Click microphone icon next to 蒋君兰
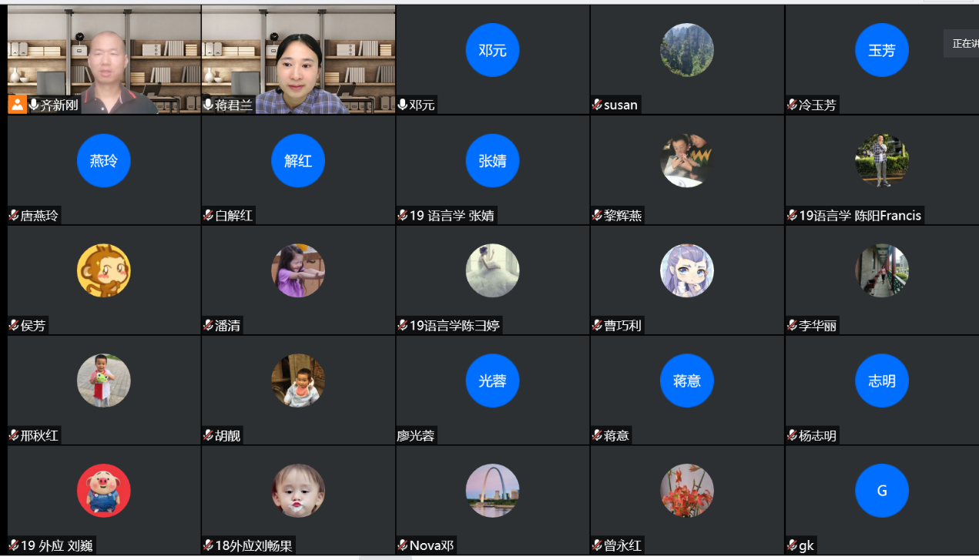This screenshot has height=560, width=979. [x=208, y=105]
